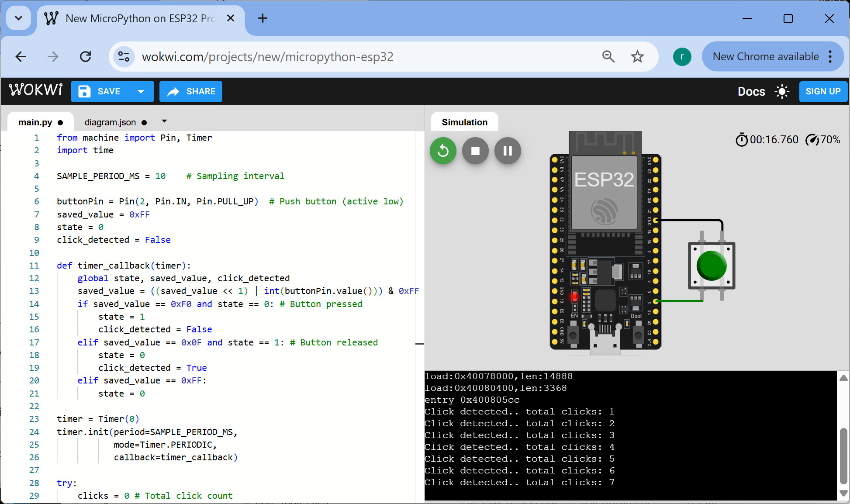Switch to the main.py tab
Viewport: 850px width, 504px height.
pos(41,122)
